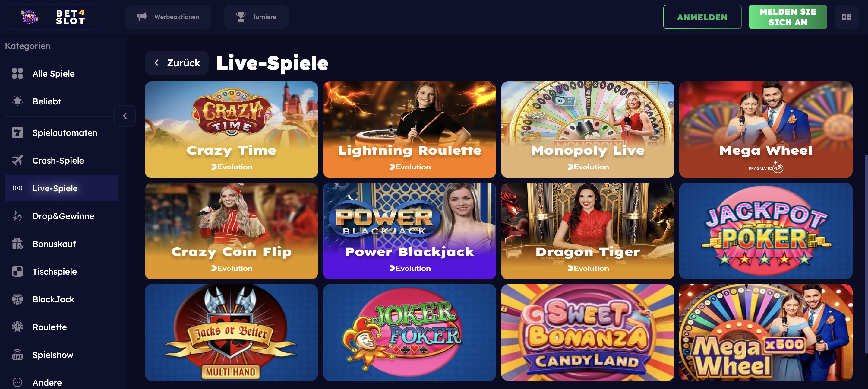Collapse the categories sidebar with chevron

coord(125,116)
